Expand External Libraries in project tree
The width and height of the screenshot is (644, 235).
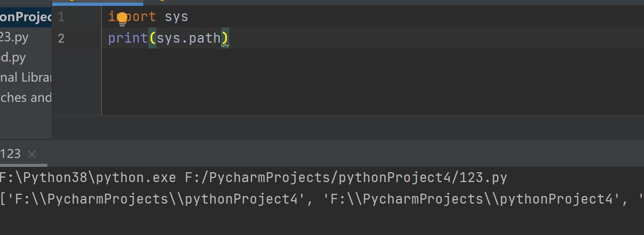click(26, 78)
